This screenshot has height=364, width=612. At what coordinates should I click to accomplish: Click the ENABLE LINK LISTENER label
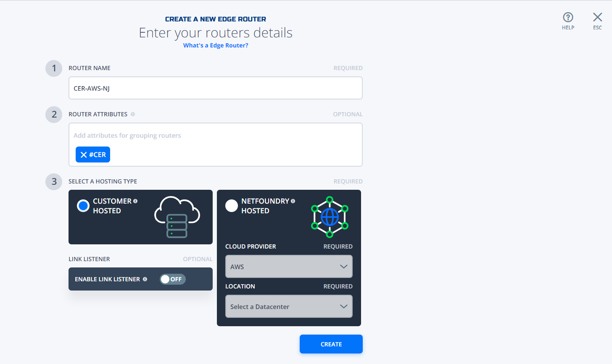[107, 279]
